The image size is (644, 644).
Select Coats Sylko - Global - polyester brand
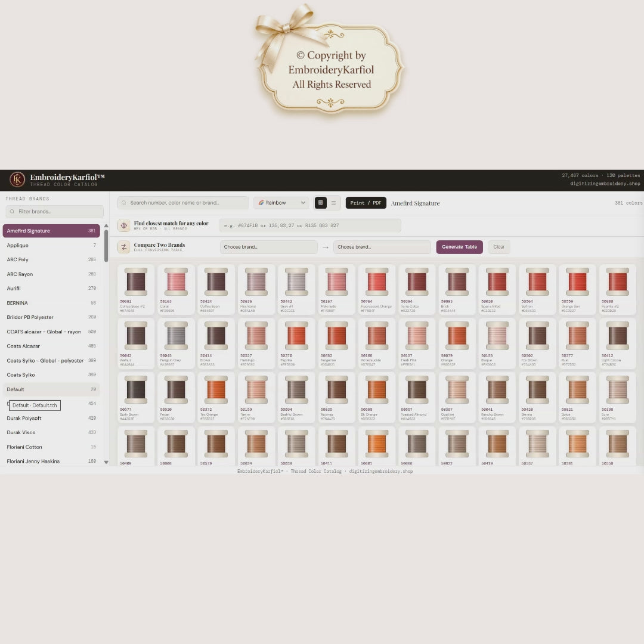click(x=51, y=361)
